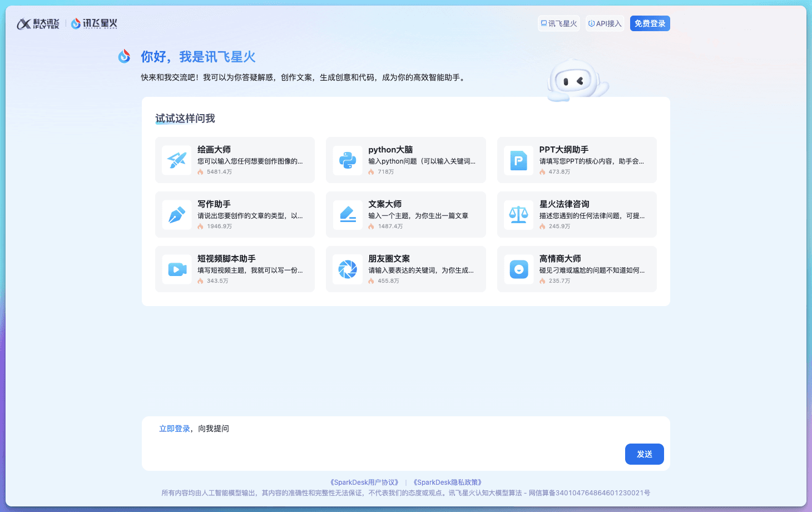Click the 5481.4万 usage count
The width and height of the screenshot is (812, 512).
pos(219,172)
